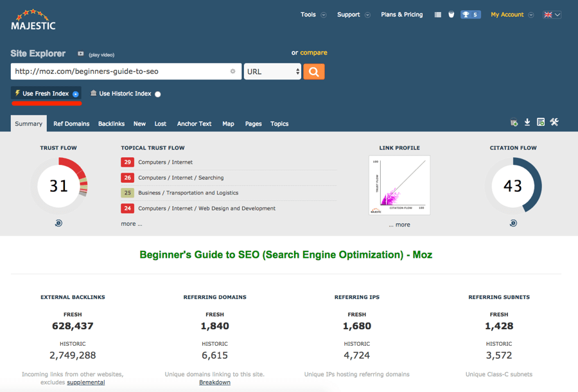
Task: Change language with the flag dropdown
Action: (x=551, y=14)
